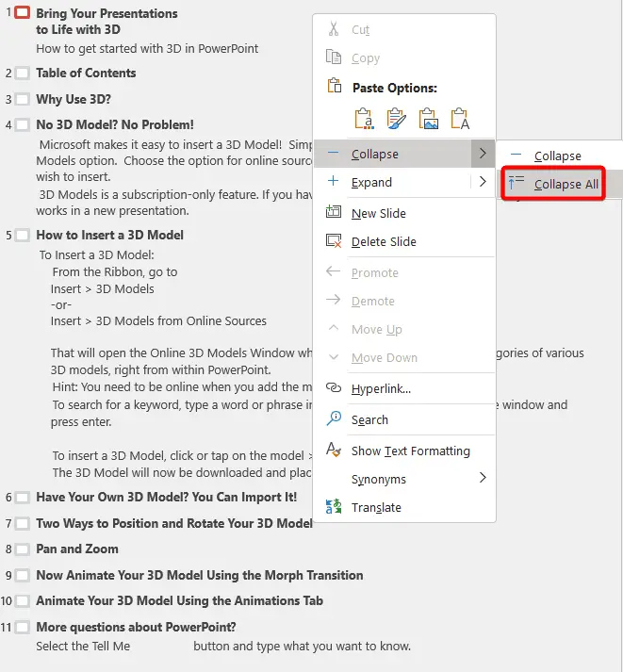Click the title 'Pan and Zoom'
The width and height of the screenshot is (623, 672).
click(x=77, y=549)
